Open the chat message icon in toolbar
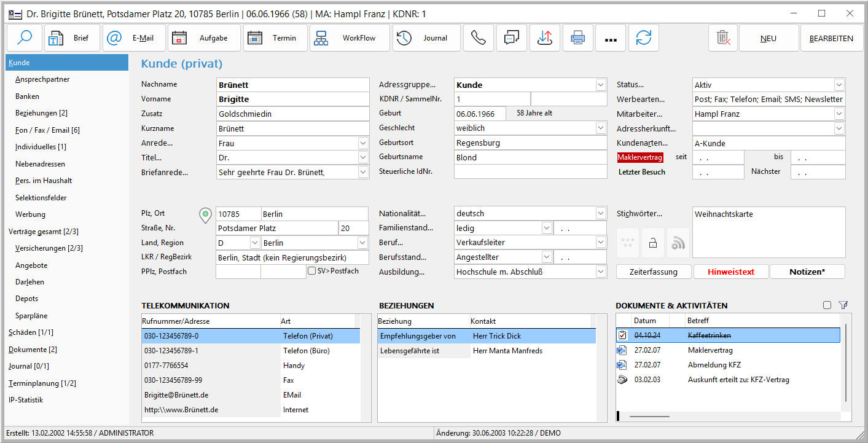This screenshot has height=443, width=868. [511, 38]
